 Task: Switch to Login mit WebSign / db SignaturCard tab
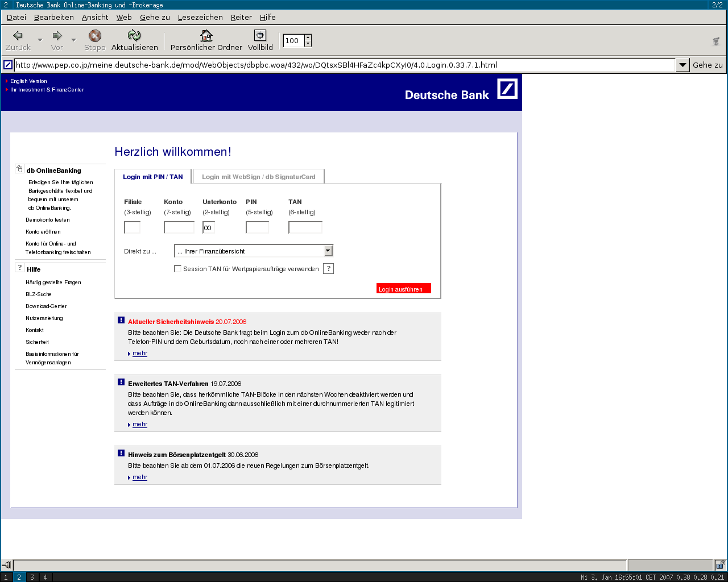pyautogui.click(x=259, y=177)
